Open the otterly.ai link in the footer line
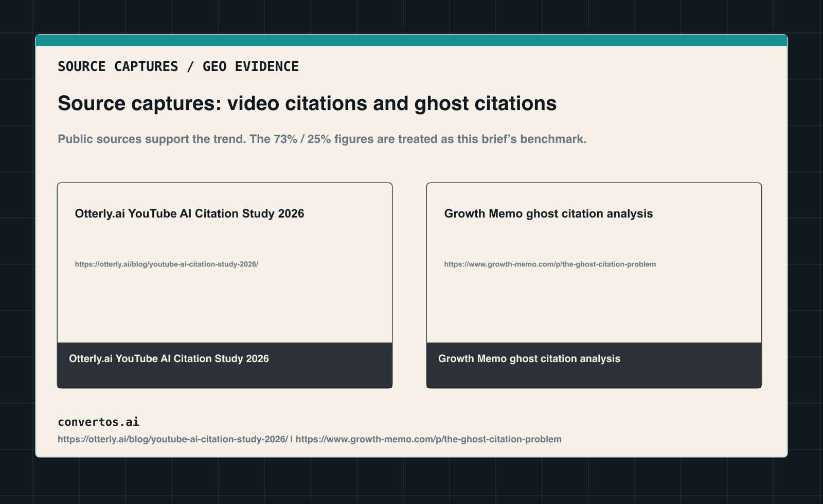The image size is (823, 504). click(173, 439)
